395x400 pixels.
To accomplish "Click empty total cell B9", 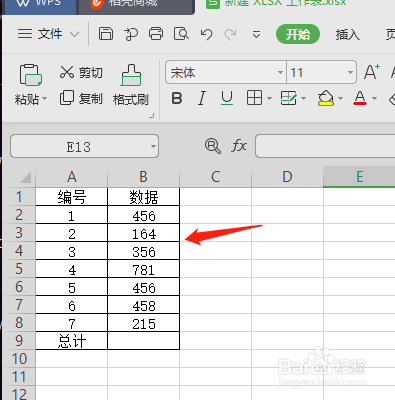I will [144, 341].
